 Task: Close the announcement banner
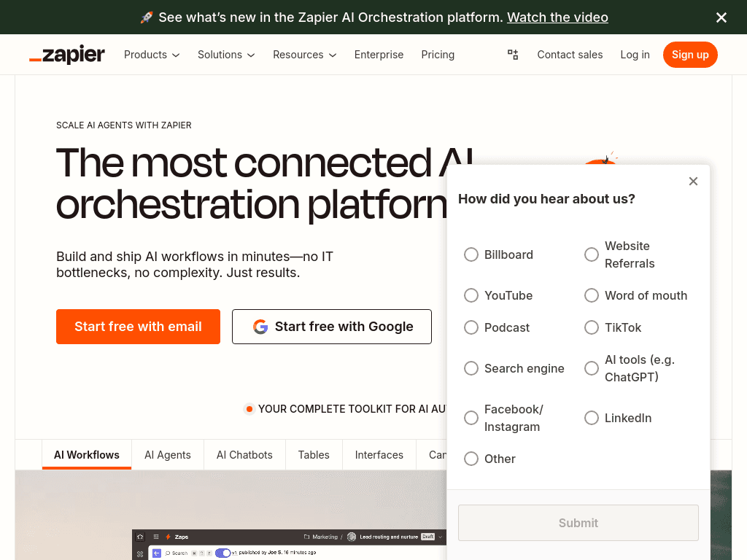click(x=721, y=17)
